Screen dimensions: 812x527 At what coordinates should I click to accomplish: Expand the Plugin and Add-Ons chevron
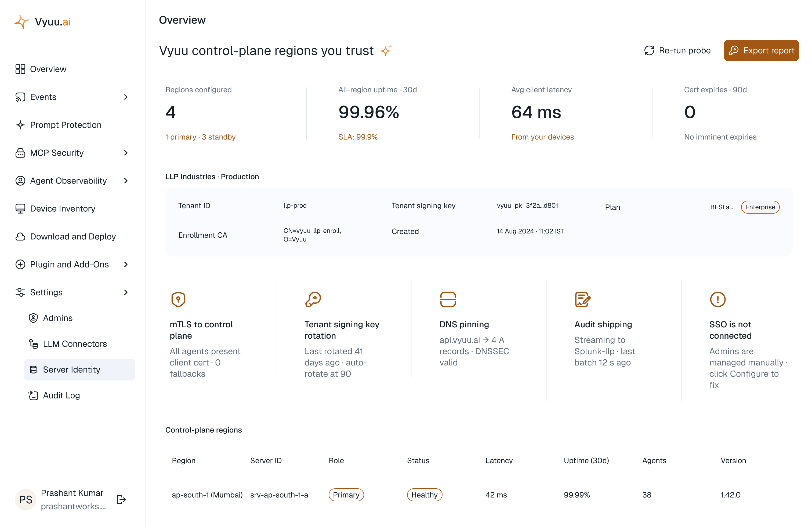(126, 265)
